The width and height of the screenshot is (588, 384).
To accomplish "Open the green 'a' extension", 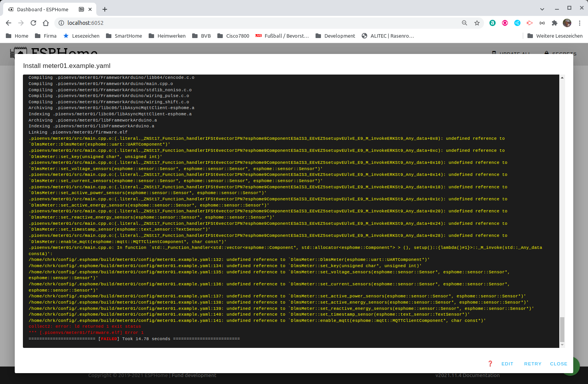I will point(492,23).
